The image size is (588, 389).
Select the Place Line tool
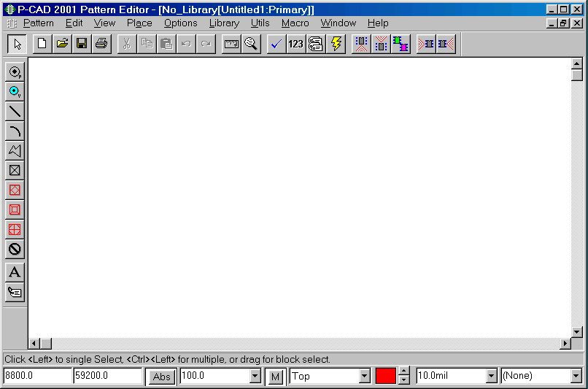15,111
